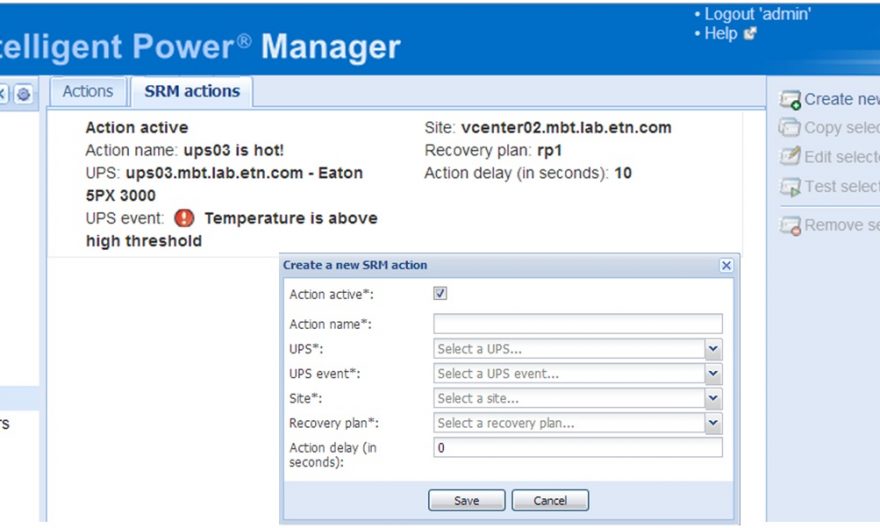The height and width of the screenshot is (528, 880).
Task: Select the SRM actions tab
Action: click(x=192, y=91)
